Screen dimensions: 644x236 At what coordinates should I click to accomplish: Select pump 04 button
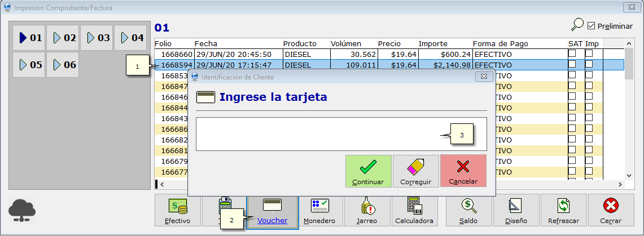130,38
